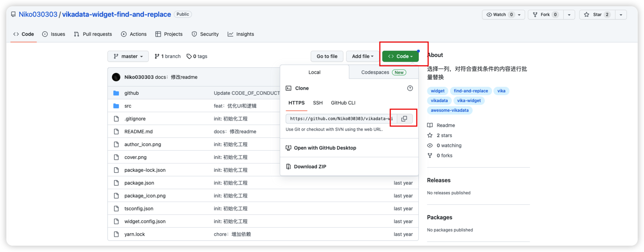Click the file icon beside widget.config.json
This screenshot has width=644, height=252.
[116, 221]
